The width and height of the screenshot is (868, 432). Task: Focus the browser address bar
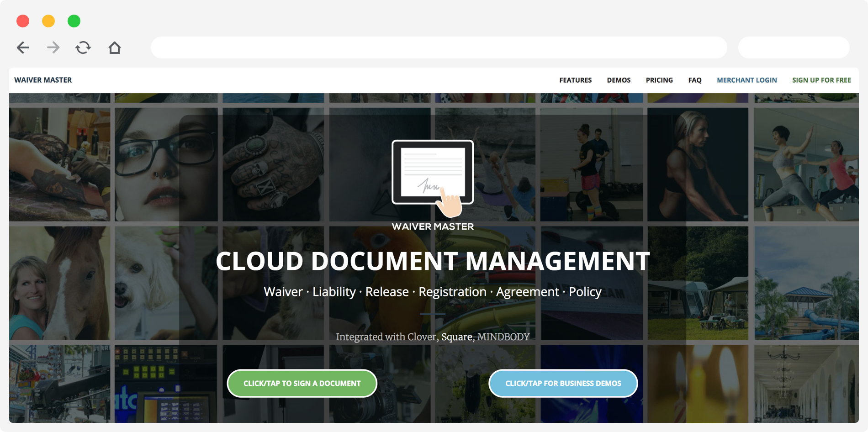(439, 47)
